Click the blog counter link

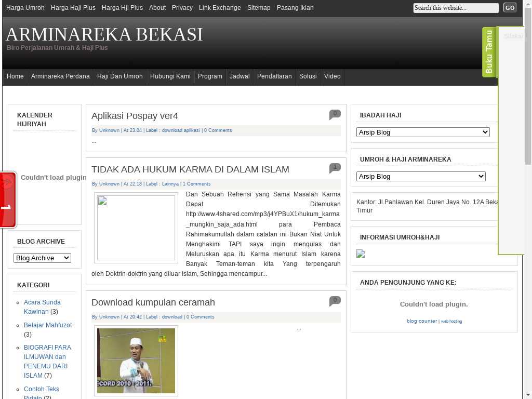point(421,321)
